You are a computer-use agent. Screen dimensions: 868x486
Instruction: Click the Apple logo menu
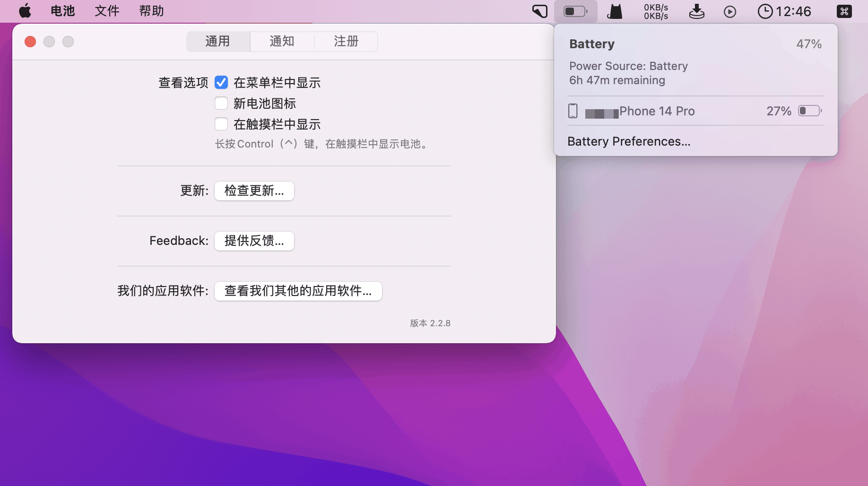(25, 11)
